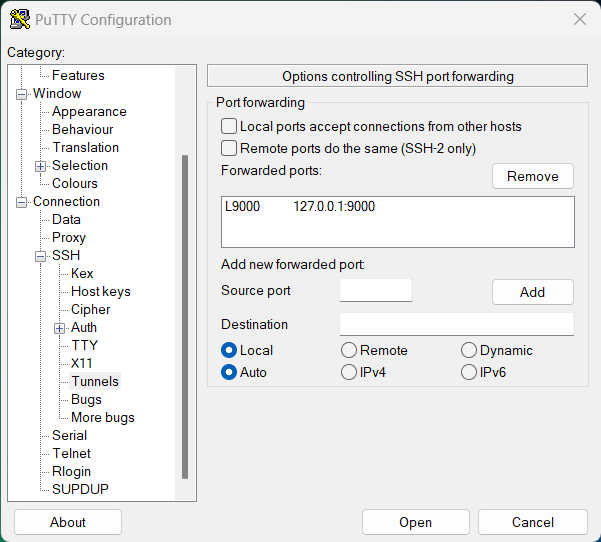Image resolution: width=601 pixels, height=542 pixels.
Task: Select the Tunnels category
Action: click(x=95, y=381)
